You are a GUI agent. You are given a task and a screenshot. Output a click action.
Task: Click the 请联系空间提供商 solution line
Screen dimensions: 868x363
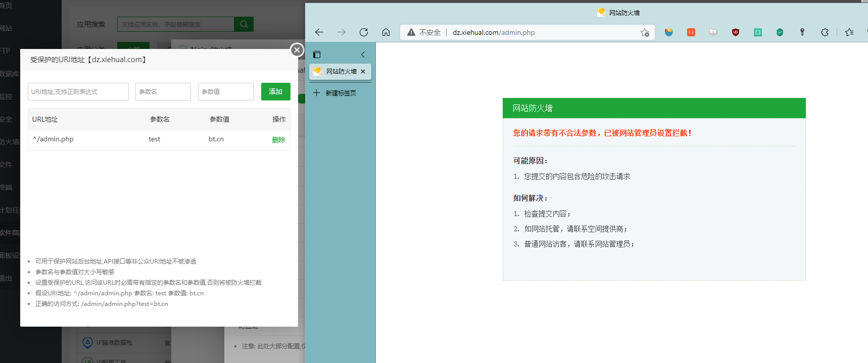point(575,229)
